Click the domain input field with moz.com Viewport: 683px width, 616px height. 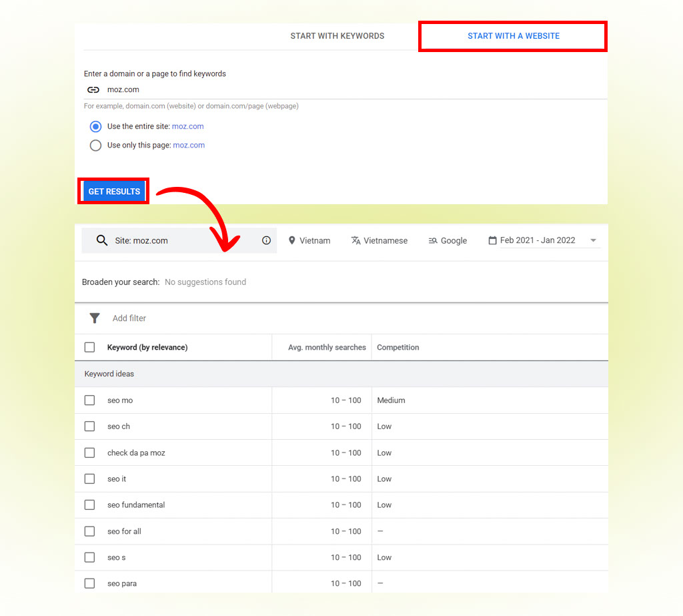click(x=346, y=90)
